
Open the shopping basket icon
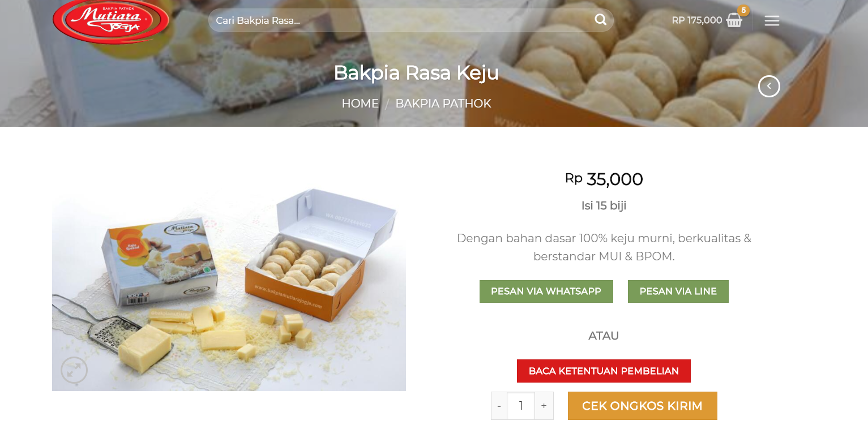734,20
